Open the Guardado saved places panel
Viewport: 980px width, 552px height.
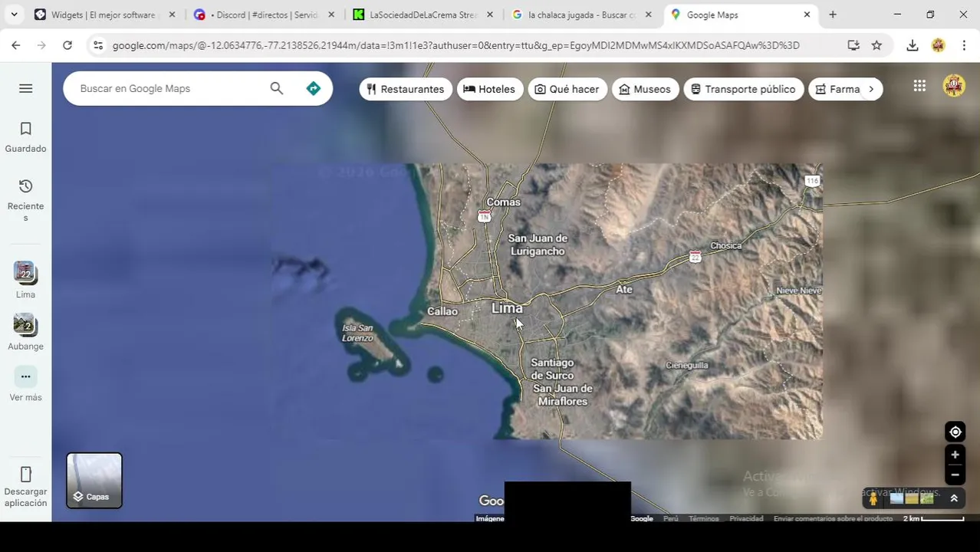click(25, 137)
